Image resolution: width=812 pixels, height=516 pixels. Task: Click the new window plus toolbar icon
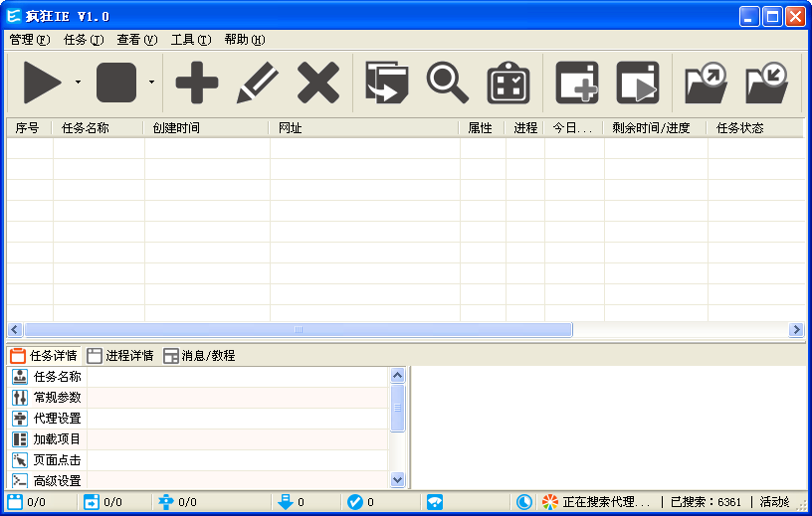point(577,83)
